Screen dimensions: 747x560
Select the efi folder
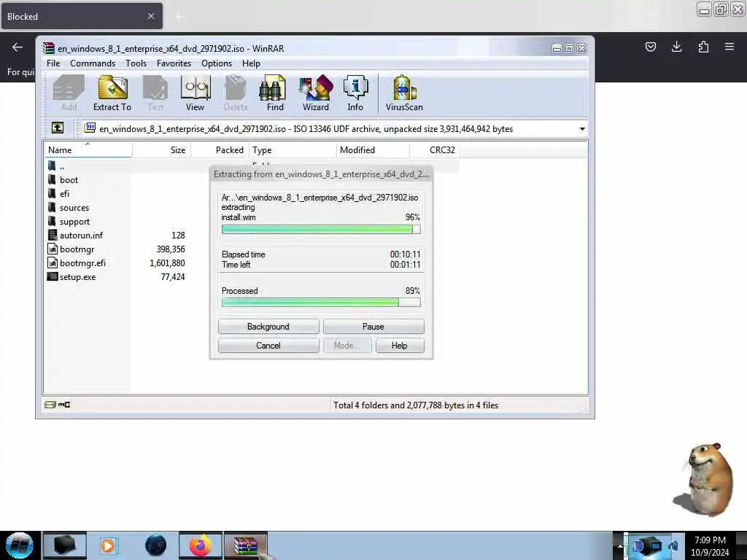(x=64, y=194)
